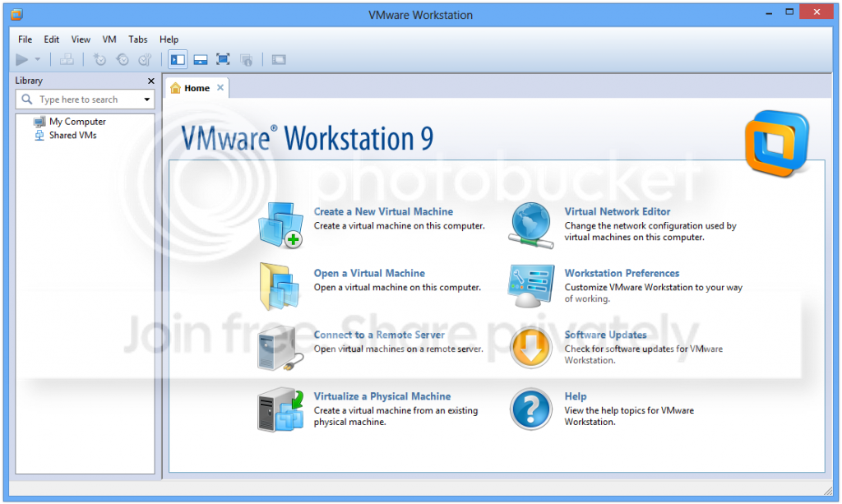Click the Revert to Snapshot toolbar icon
Viewport: 842px width, 504px height.
(x=123, y=59)
